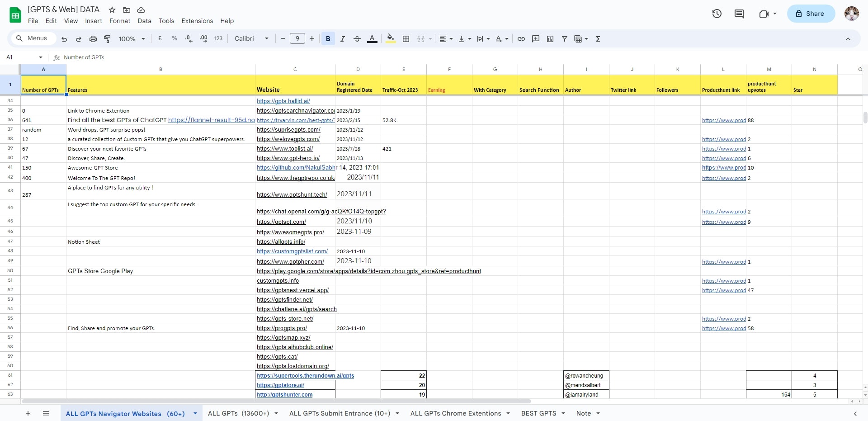Star the document
The image size is (868, 421).
pos(112,9)
